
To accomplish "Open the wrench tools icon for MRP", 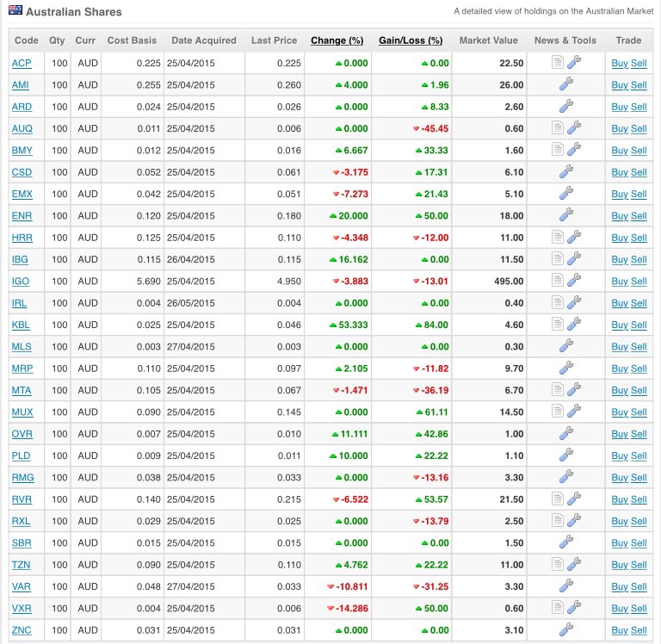I will click(566, 368).
